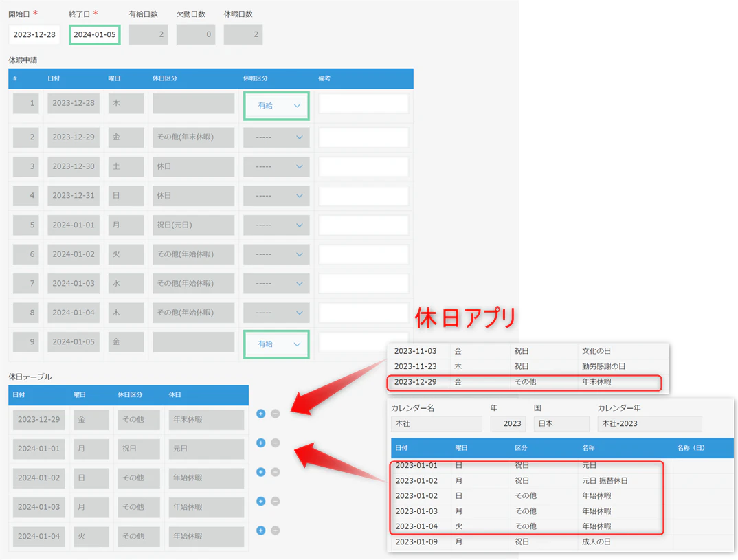738x560 pixels.
Task: Click the 備考 field for row 1
Action: (x=364, y=104)
